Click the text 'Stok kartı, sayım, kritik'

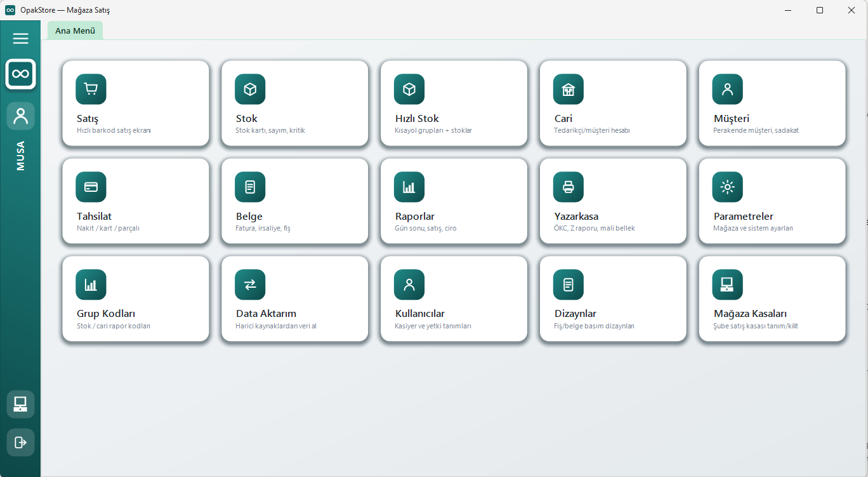click(x=270, y=130)
